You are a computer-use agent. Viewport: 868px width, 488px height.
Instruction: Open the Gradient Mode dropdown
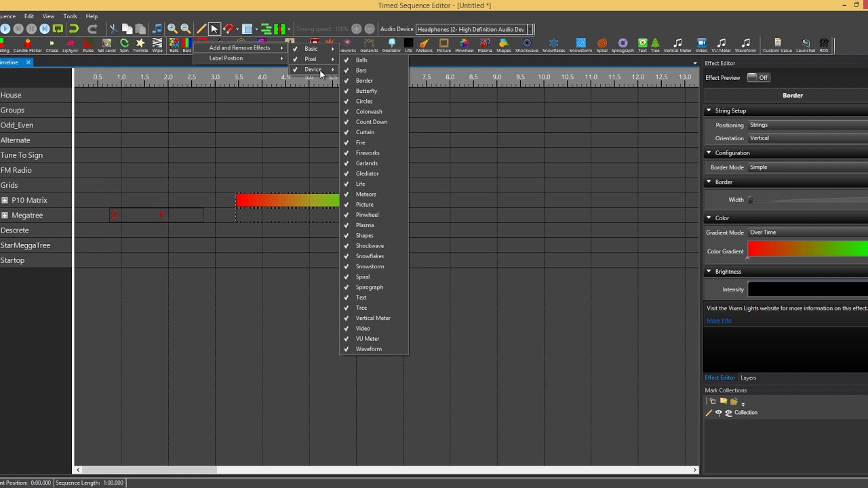click(x=808, y=232)
